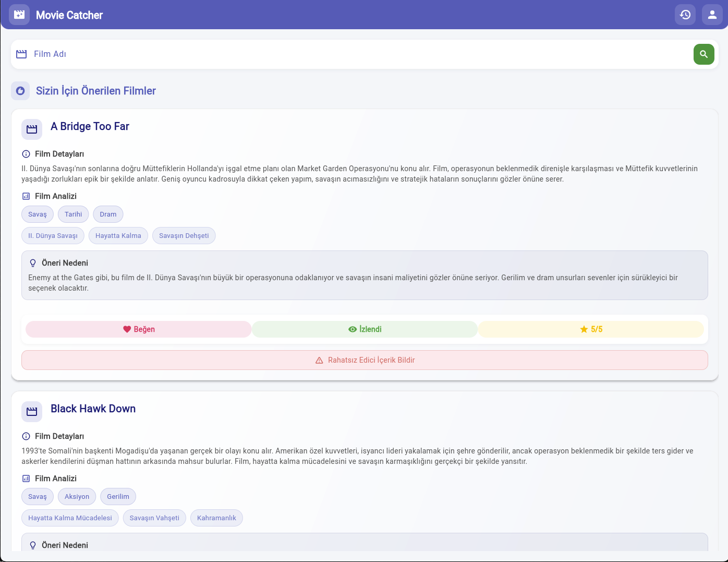Image resolution: width=728 pixels, height=562 pixels.
Task: Click the Savaşın Vahşeti tag
Action: point(154,518)
